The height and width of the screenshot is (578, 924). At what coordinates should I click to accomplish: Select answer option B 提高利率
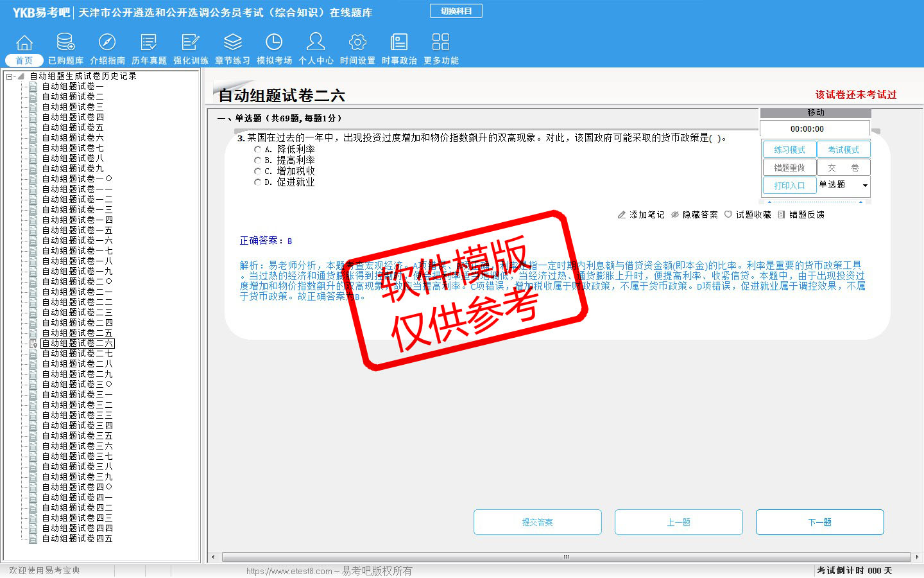pyautogui.click(x=258, y=161)
